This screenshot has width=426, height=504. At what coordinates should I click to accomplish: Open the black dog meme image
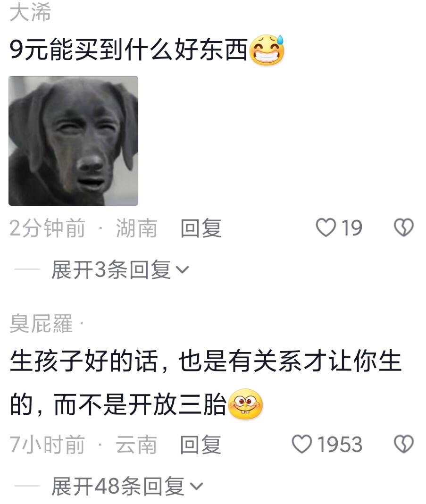(73, 141)
